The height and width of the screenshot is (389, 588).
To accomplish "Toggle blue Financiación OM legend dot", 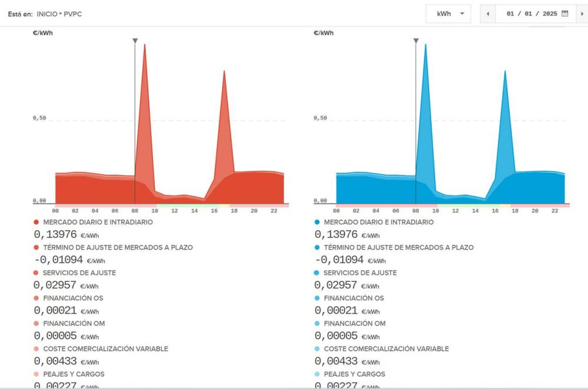I will pyautogui.click(x=318, y=323).
